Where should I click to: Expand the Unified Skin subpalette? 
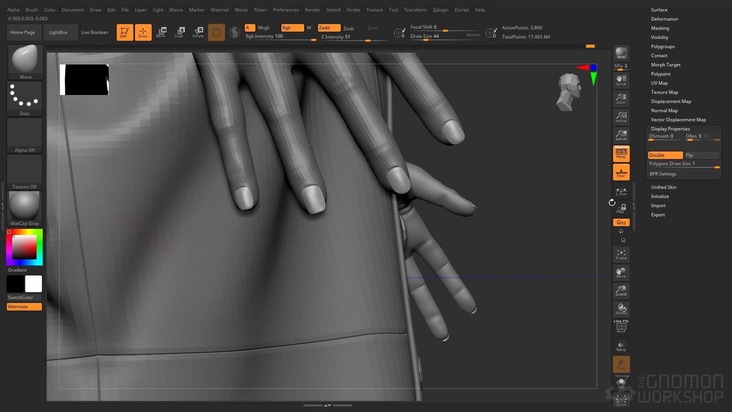pyautogui.click(x=663, y=187)
